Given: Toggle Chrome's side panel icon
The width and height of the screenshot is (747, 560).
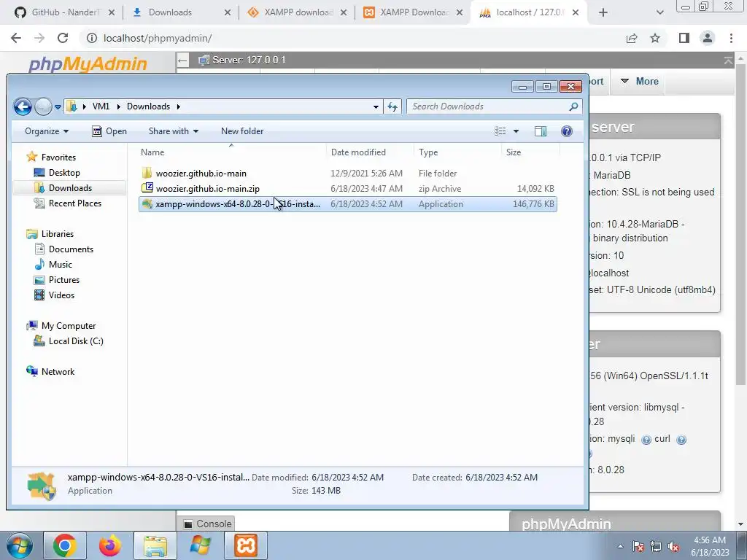Looking at the screenshot, I should point(684,38).
